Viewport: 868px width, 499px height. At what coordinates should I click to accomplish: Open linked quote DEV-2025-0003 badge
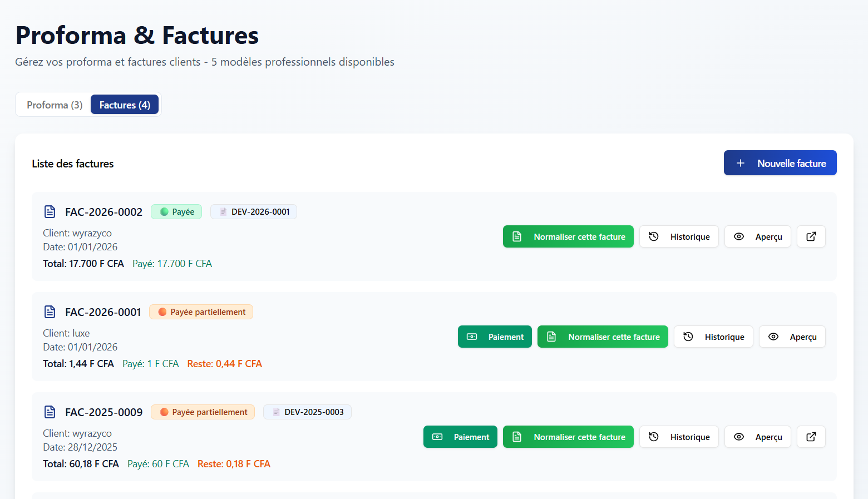pos(307,412)
